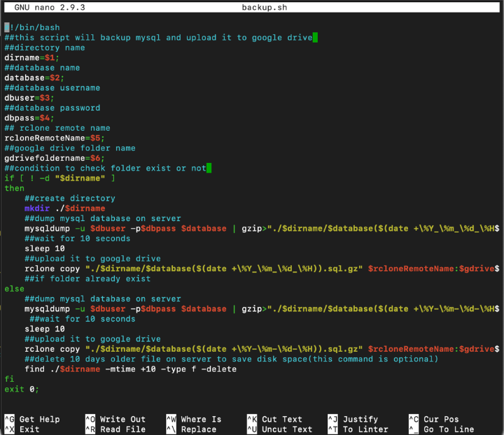Click the ^X Exit shortcut
Image resolution: width=504 pixels, height=435 pixels.
coord(22,429)
